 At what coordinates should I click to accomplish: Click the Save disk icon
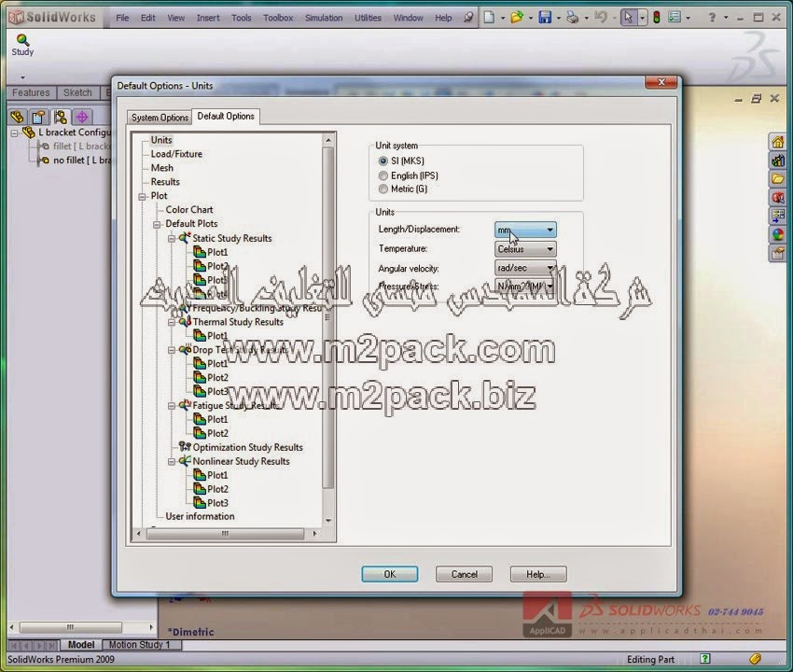545,17
